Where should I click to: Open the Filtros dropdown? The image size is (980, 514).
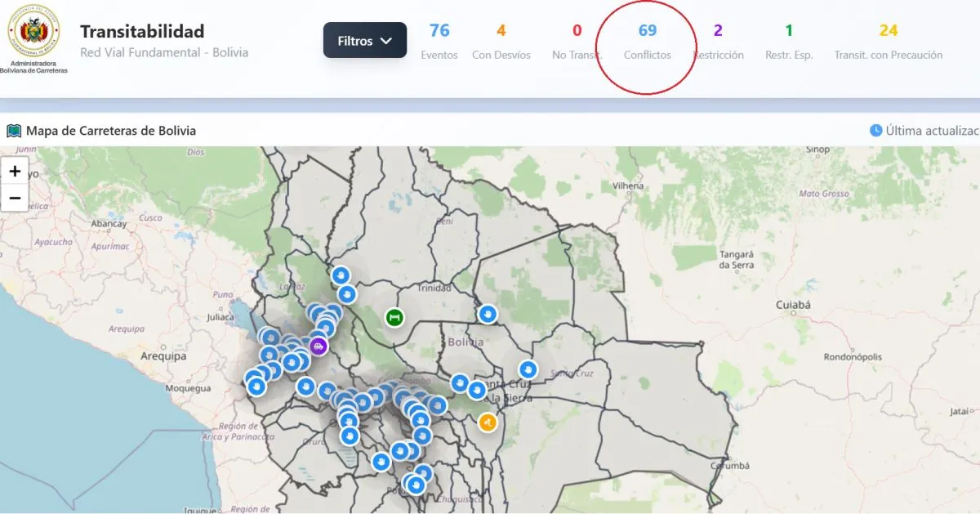(364, 40)
